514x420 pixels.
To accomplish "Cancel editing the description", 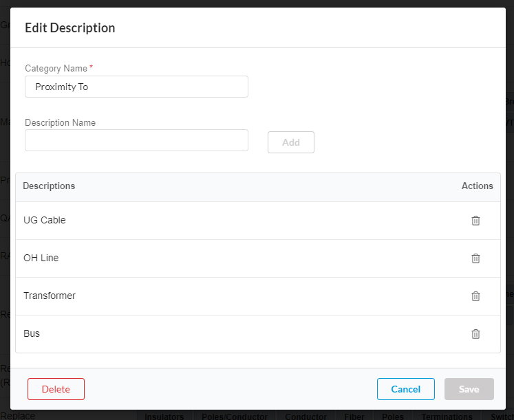I will [x=405, y=389].
